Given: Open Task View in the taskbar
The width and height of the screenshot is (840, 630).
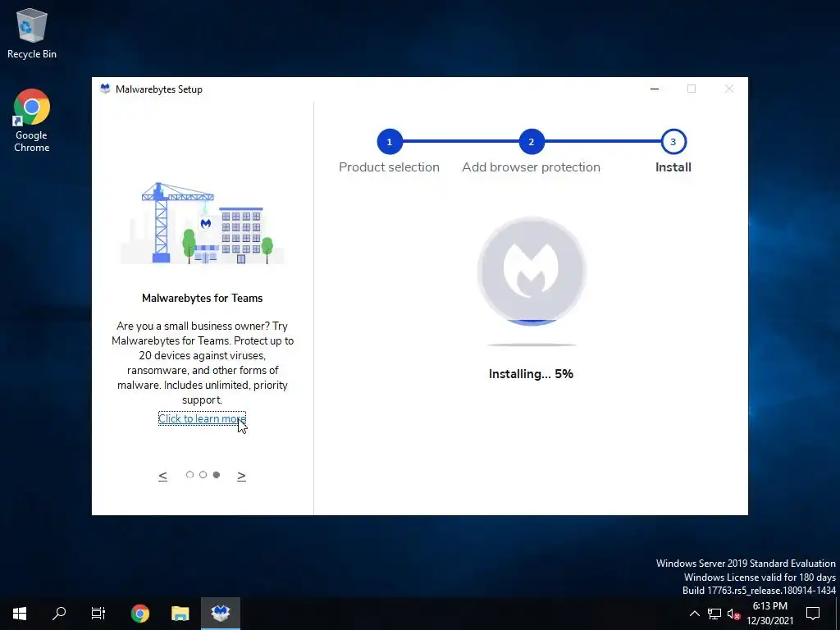Looking at the screenshot, I should [98, 614].
